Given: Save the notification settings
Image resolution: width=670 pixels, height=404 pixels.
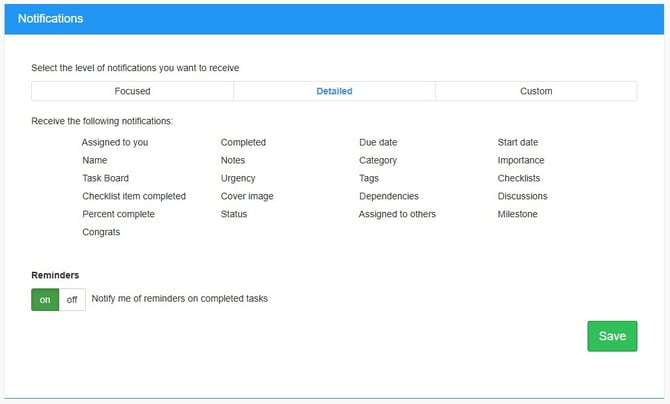Looking at the screenshot, I should click(611, 336).
